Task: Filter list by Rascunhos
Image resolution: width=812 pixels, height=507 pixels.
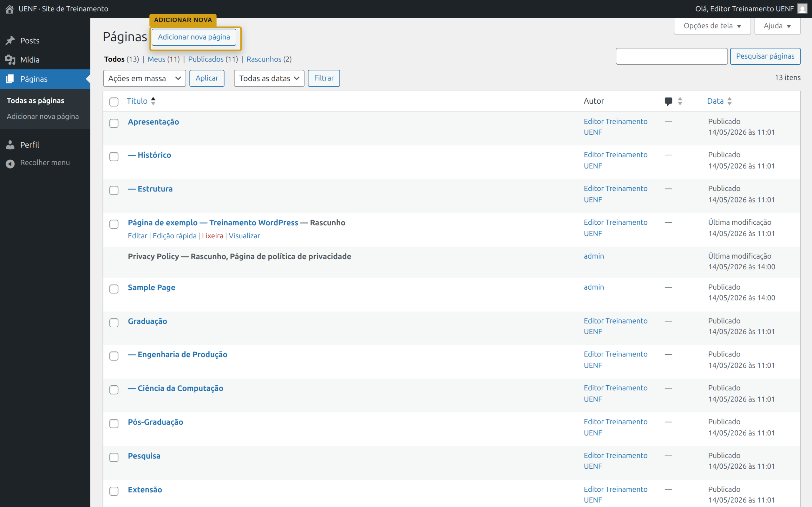Action: point(264,59)
